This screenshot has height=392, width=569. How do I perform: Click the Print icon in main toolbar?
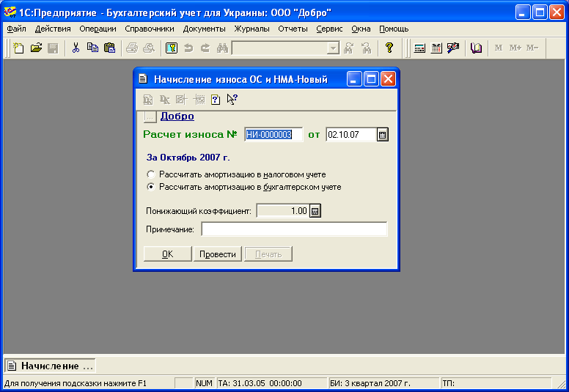pyautogui.click(x=132, y=48)
